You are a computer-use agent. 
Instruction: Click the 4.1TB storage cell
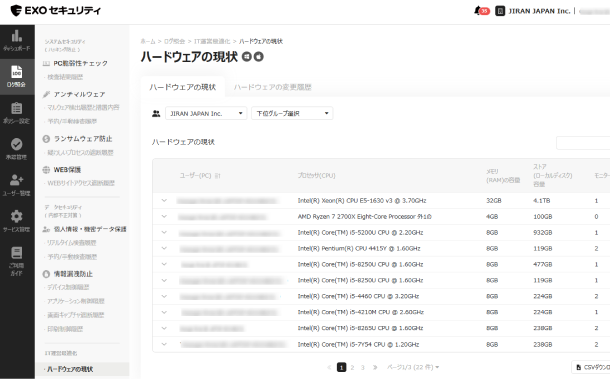pyautogui.click(x=542, y=201)
